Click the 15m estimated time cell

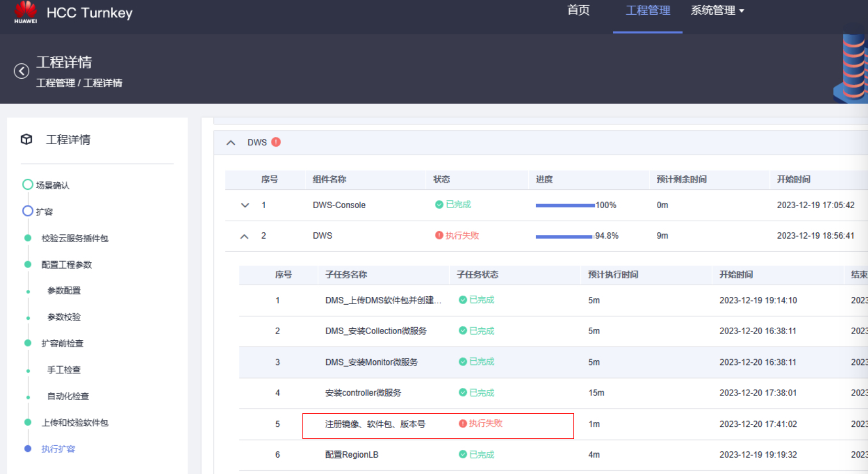point(596,393)
